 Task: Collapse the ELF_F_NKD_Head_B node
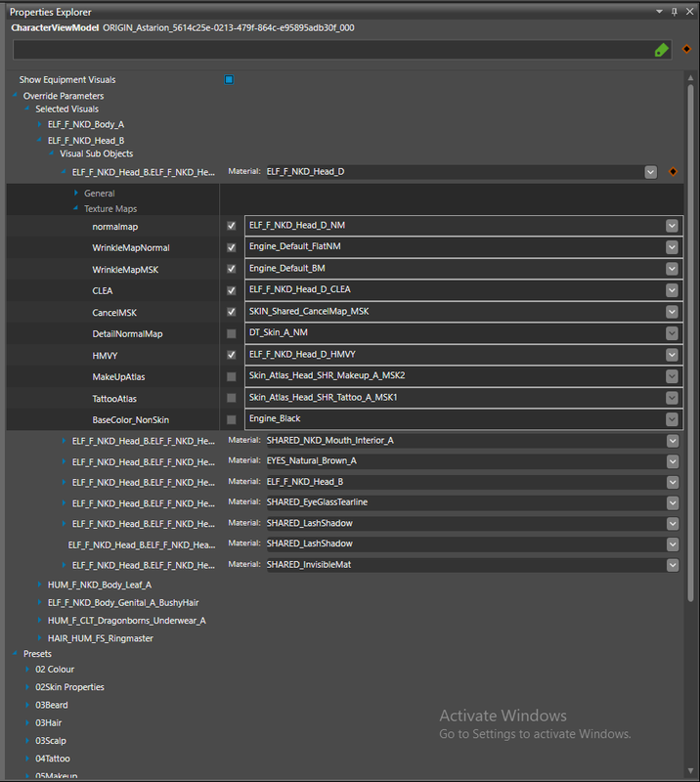pyautogui.click(x=39, y=140)
